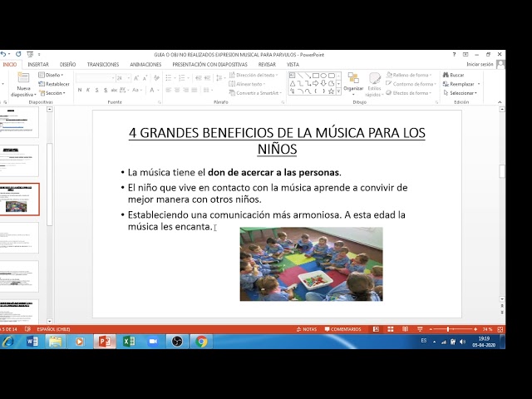Click the decrease list level icon

click(x=199, y=78)
